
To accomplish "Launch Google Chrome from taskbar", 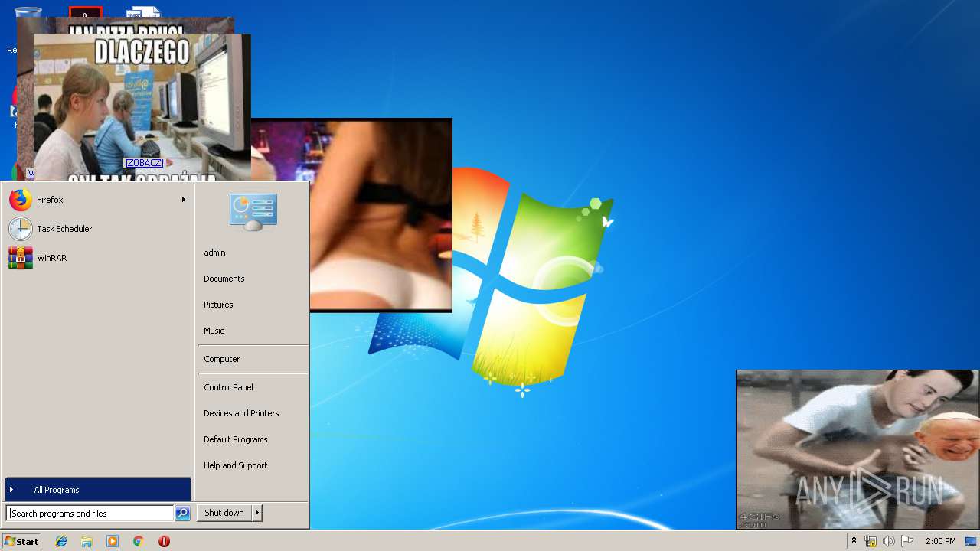I will coord(138,541).
